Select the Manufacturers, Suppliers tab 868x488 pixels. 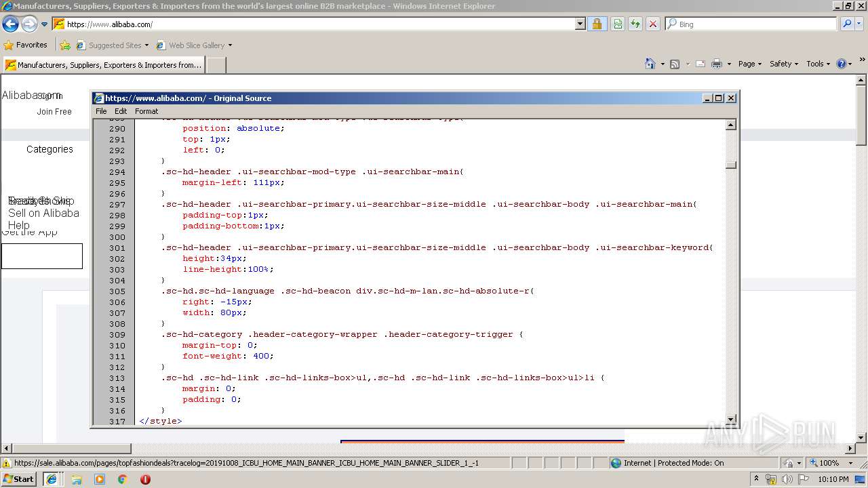click(x=103, y=65)
